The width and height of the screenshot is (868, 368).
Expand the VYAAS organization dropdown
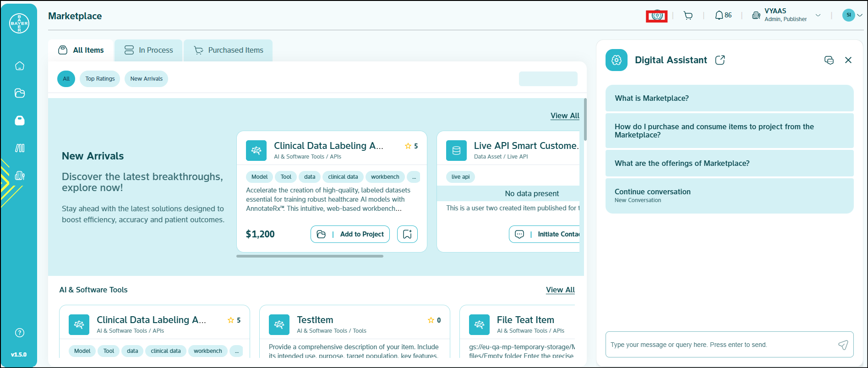818,16
